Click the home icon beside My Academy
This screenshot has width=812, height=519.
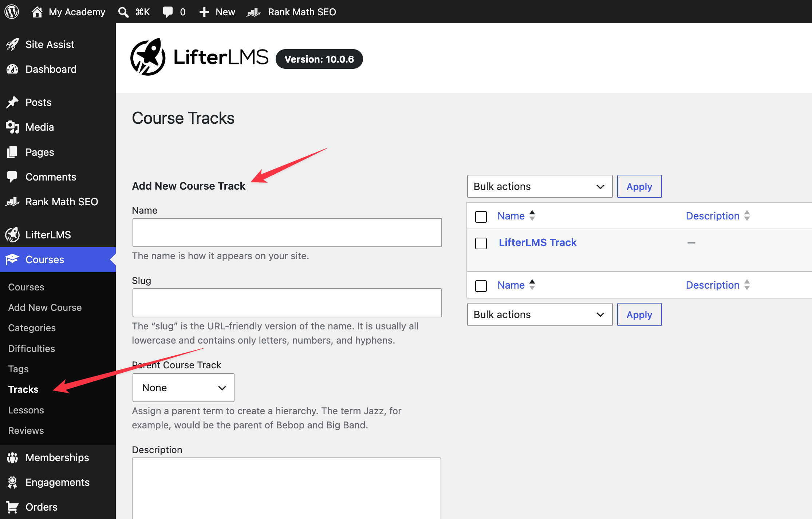(37, 12)
